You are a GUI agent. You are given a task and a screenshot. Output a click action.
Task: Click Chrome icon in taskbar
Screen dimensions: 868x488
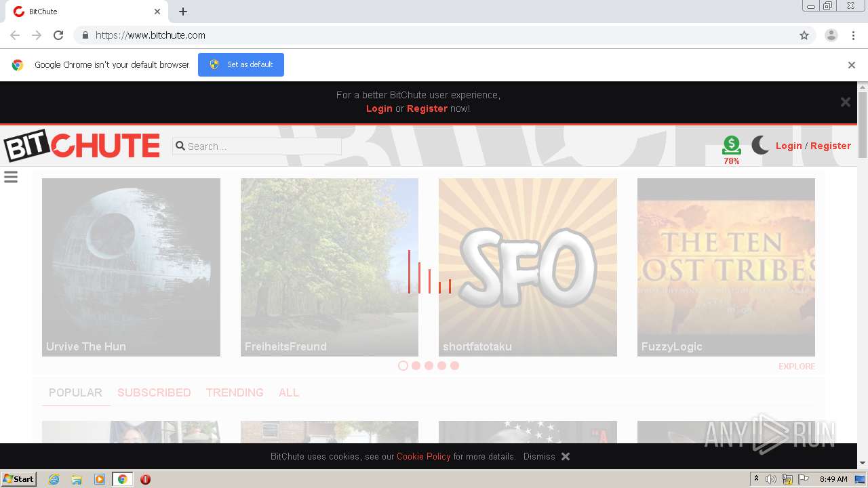pyautogui.click(x=123, y=479)
